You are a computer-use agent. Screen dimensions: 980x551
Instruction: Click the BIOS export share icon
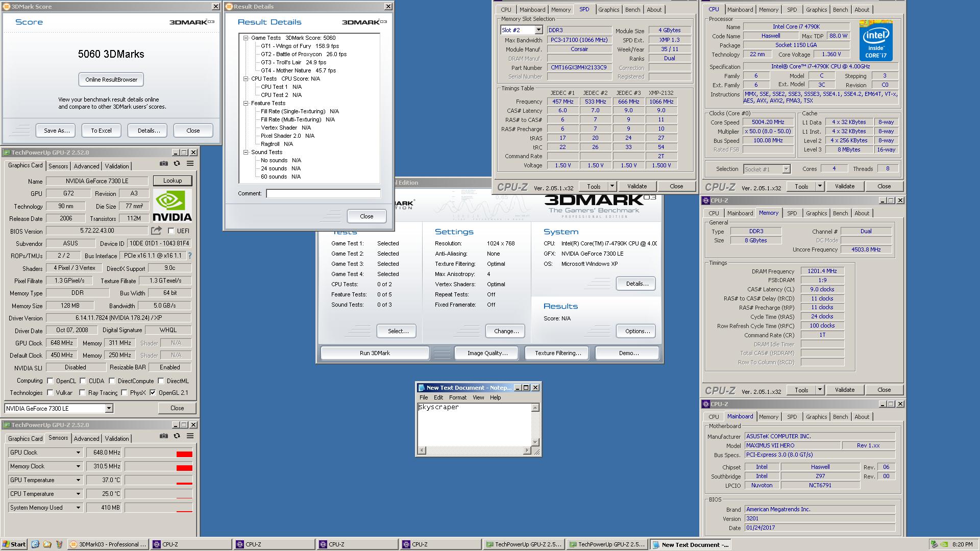[156, 231]
